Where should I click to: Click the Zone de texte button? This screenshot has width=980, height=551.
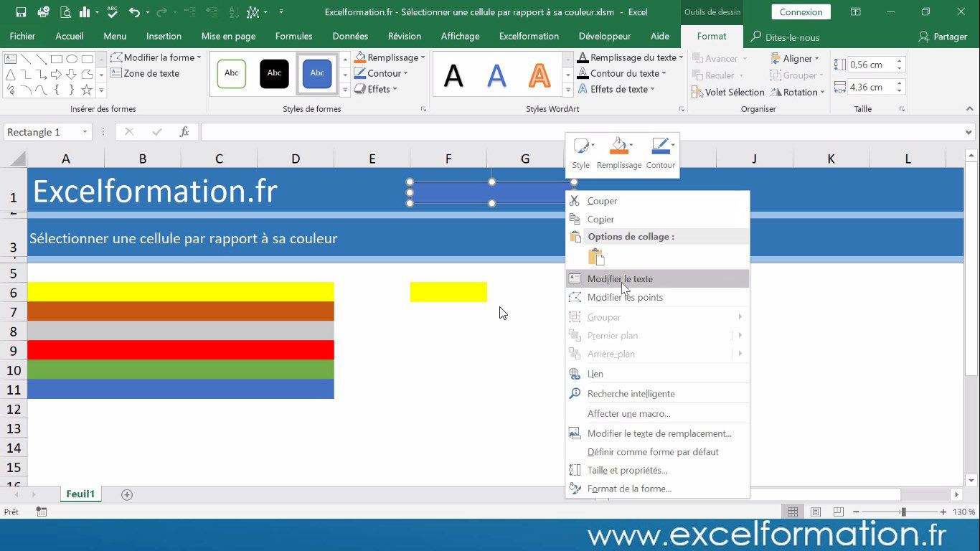point(145,73)
